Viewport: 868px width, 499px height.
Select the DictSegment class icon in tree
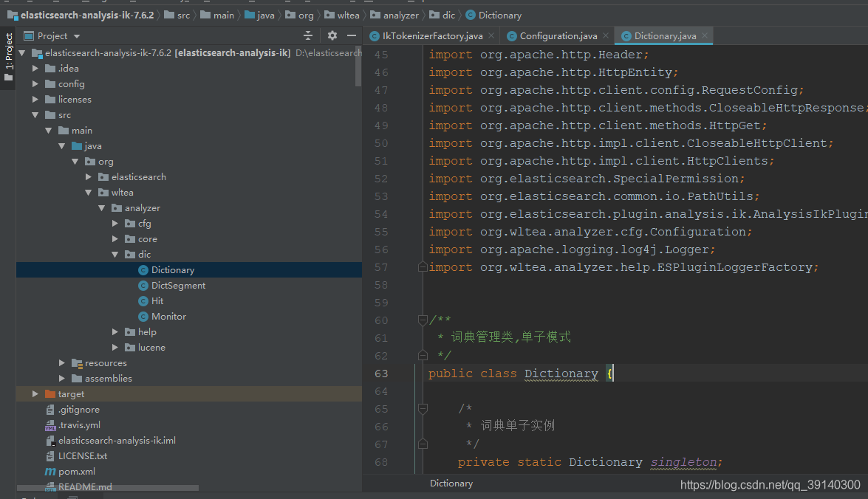[x=143, y=286]
